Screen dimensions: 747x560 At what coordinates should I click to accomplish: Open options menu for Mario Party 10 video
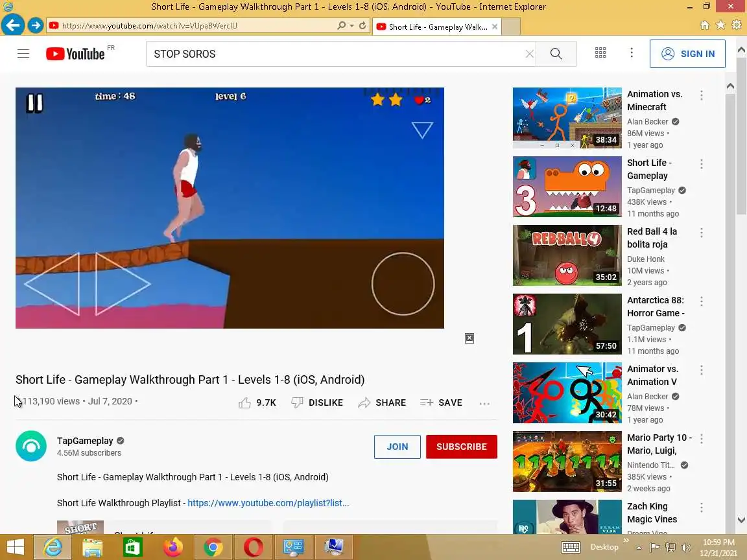701,439
